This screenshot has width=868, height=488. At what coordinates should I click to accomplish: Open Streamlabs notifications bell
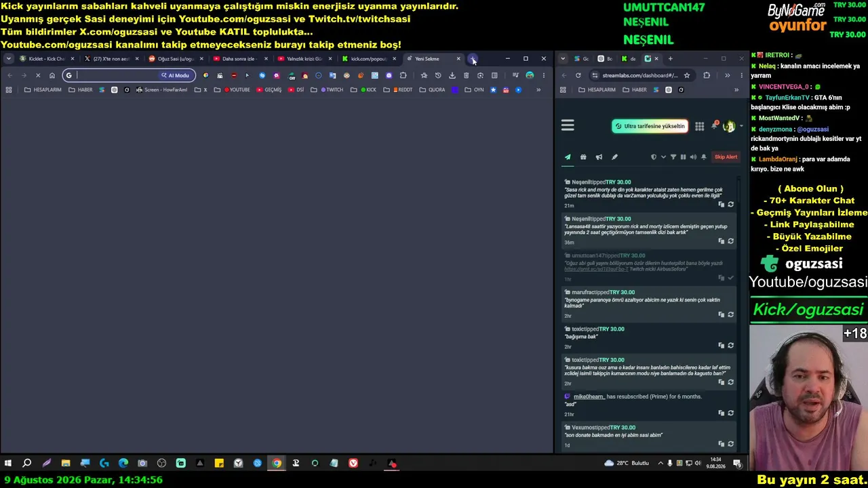pyautogui.click(x=714, y=125)
